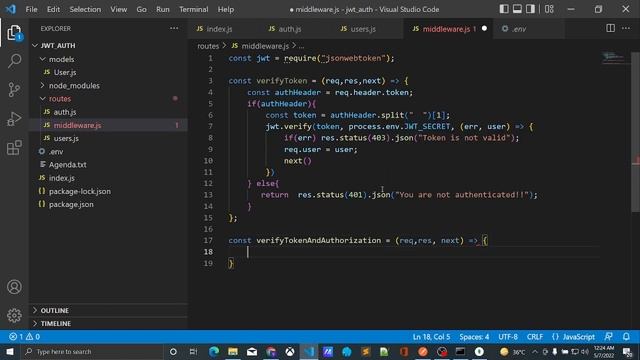Open the Search view in activity bar
This screenshot has height=360, width=640.
(14, 61)
